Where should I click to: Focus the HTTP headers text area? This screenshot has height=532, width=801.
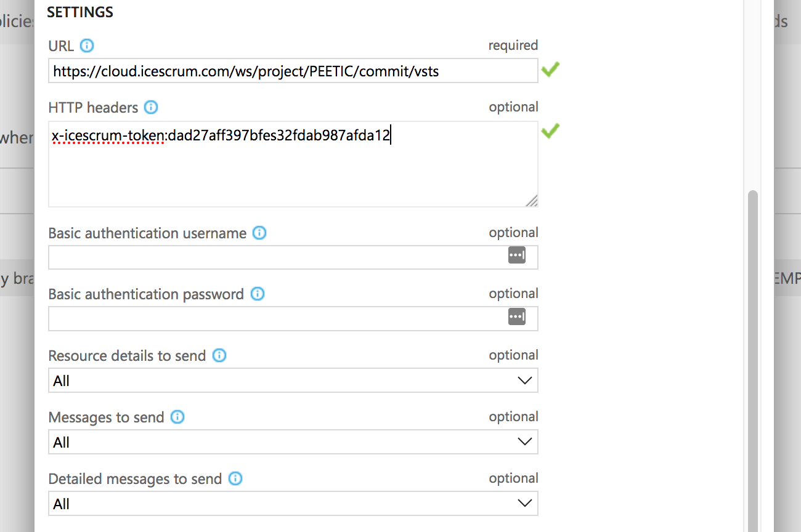click(x=293, y=164)
